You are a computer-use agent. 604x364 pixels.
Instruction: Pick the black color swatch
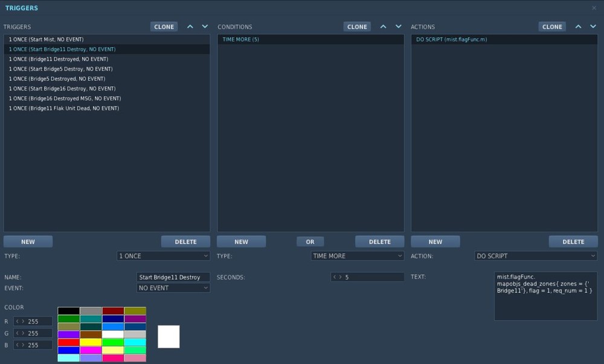click(69, 311)
